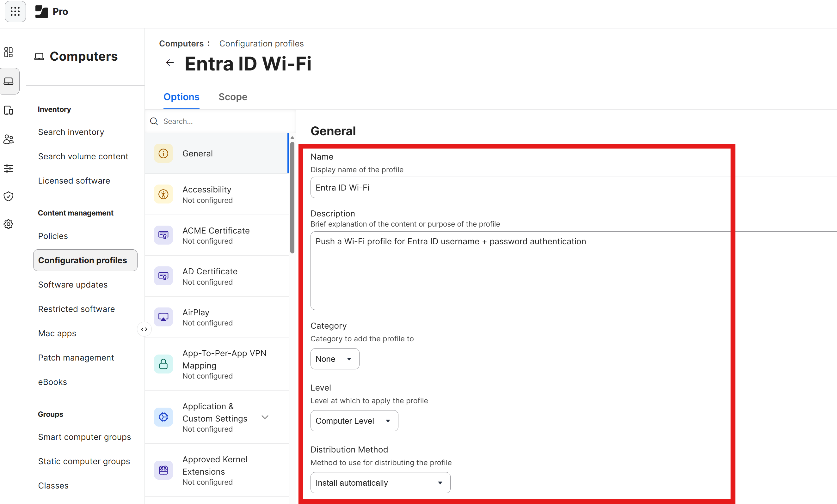Open the Users icon in the left rail

[9, 139]
